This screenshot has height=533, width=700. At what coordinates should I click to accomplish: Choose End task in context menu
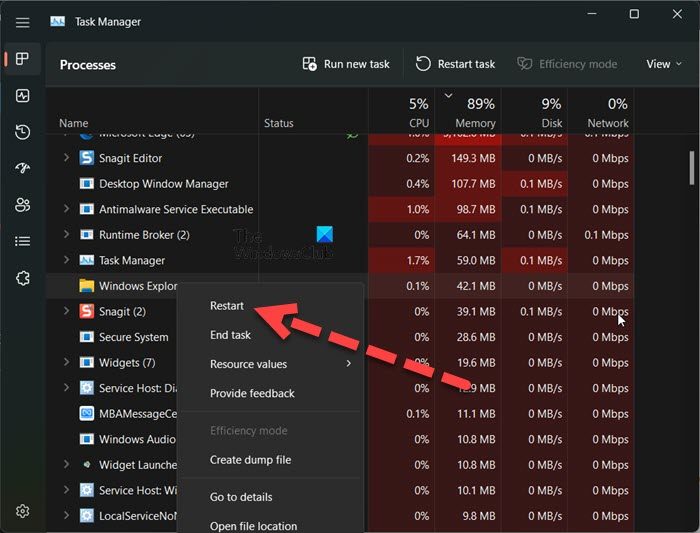[230, 335]
